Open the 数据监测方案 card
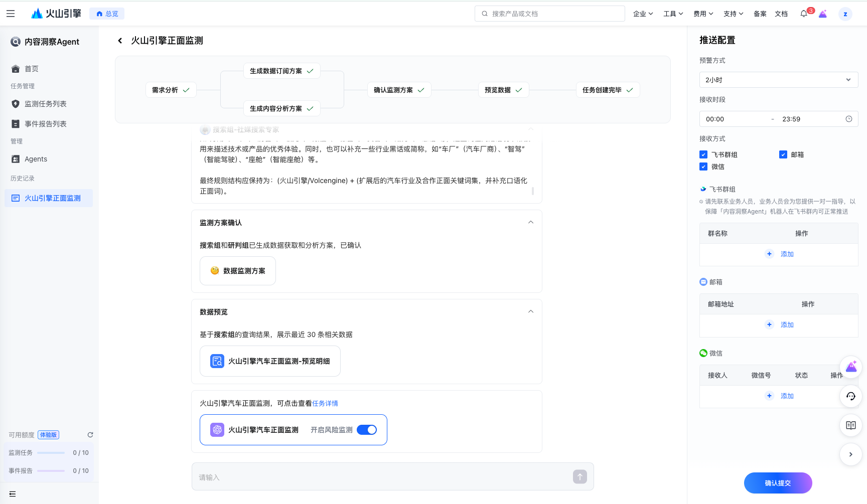867x504 pixels. 238,271
